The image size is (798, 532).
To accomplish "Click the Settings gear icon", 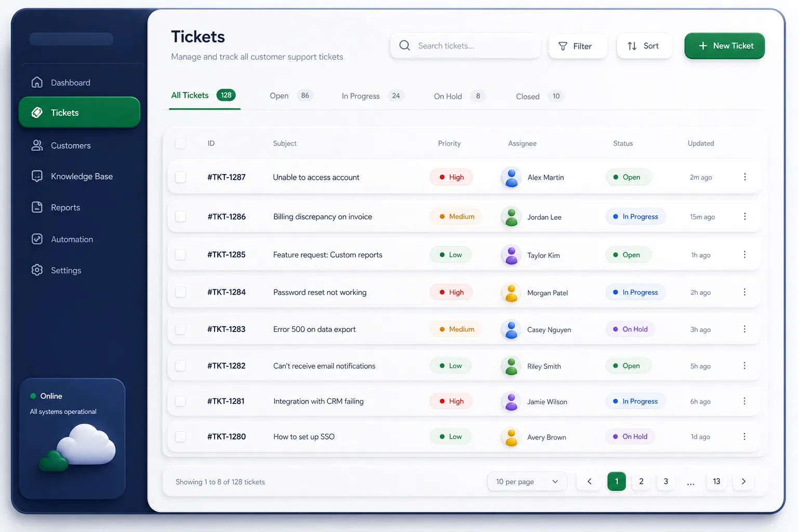I will tap(37, 270).
